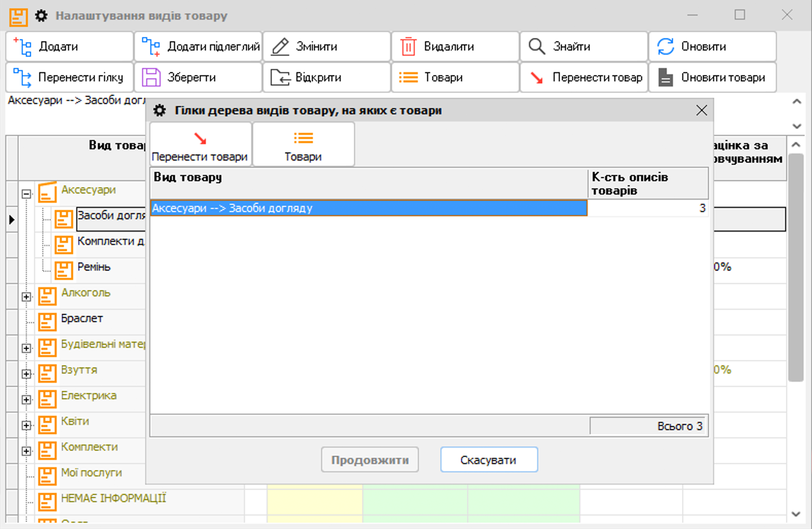Open search with Знайти magnifier icon
This screenshot has width=812, height=529.
537,47
